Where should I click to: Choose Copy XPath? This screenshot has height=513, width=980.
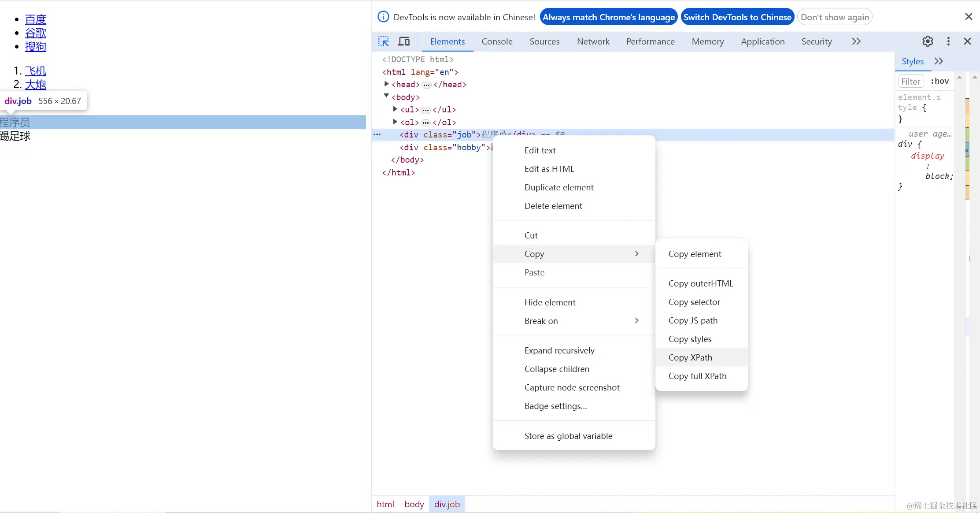point(702,357)
